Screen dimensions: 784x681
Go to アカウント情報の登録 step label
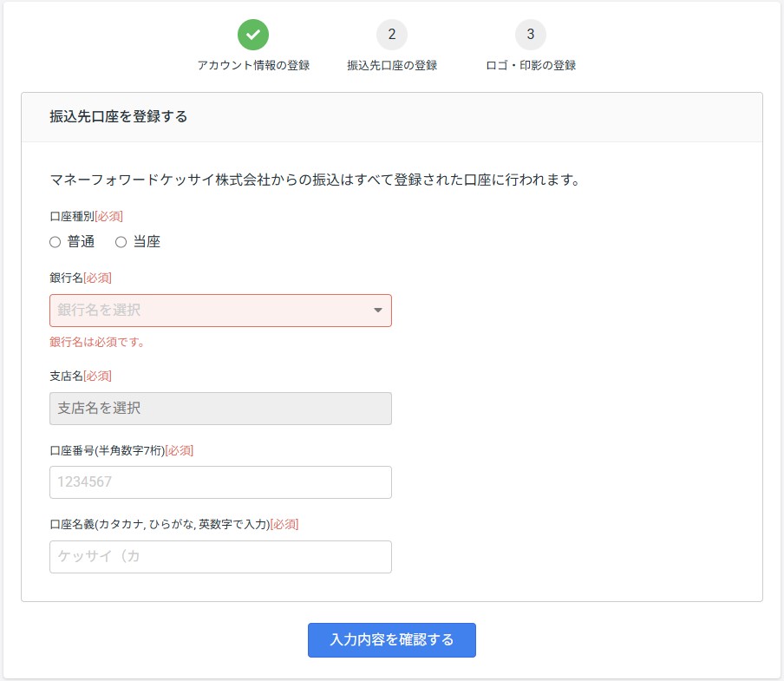pyautogui.click(x=253, y=66)
